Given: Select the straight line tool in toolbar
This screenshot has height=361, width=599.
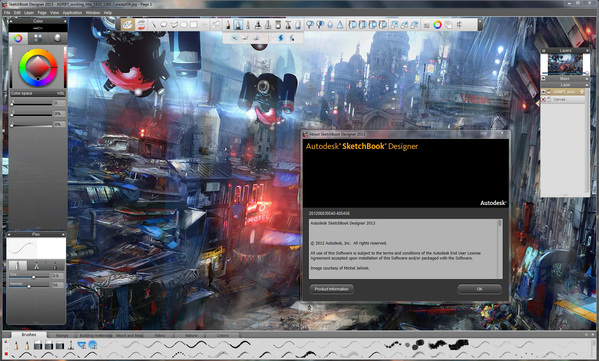Looking at the screenshot, I should [154, 25].
